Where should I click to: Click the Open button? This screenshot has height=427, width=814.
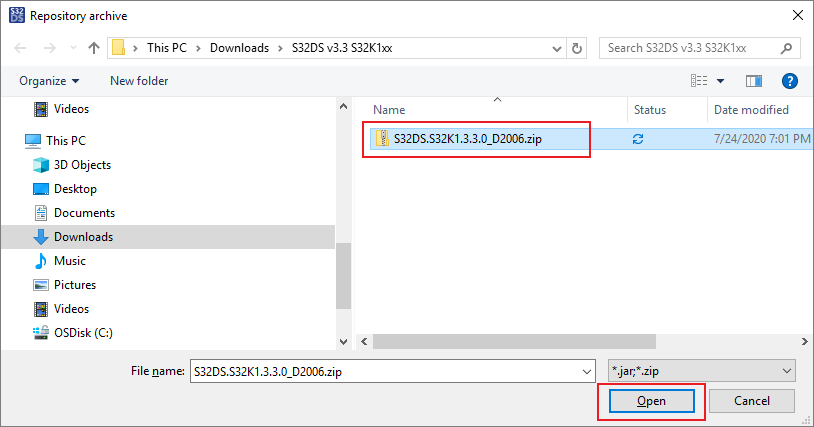652,401
